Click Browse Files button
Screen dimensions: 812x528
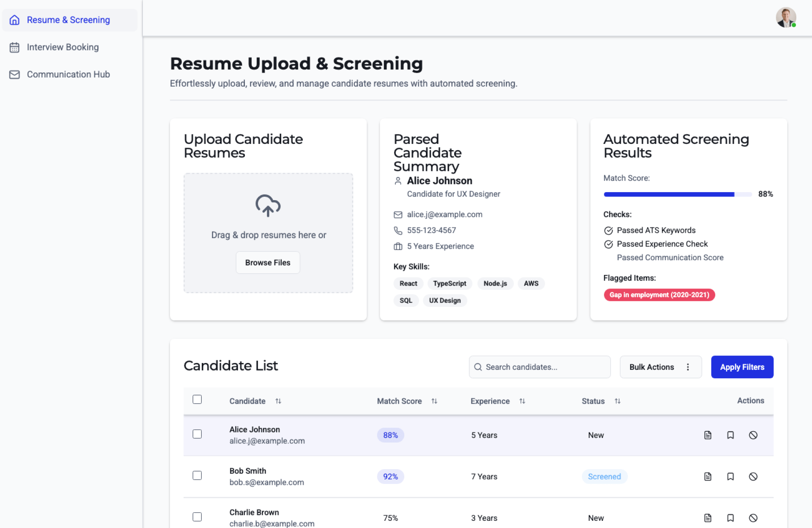(x=268, y=263)
